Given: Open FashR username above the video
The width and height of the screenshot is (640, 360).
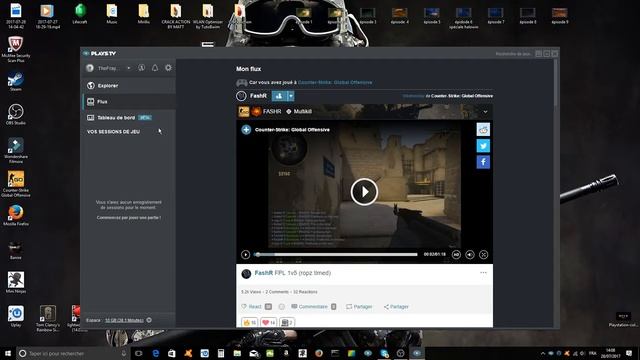Looking at the screenshot, I should tap(258, 96).
